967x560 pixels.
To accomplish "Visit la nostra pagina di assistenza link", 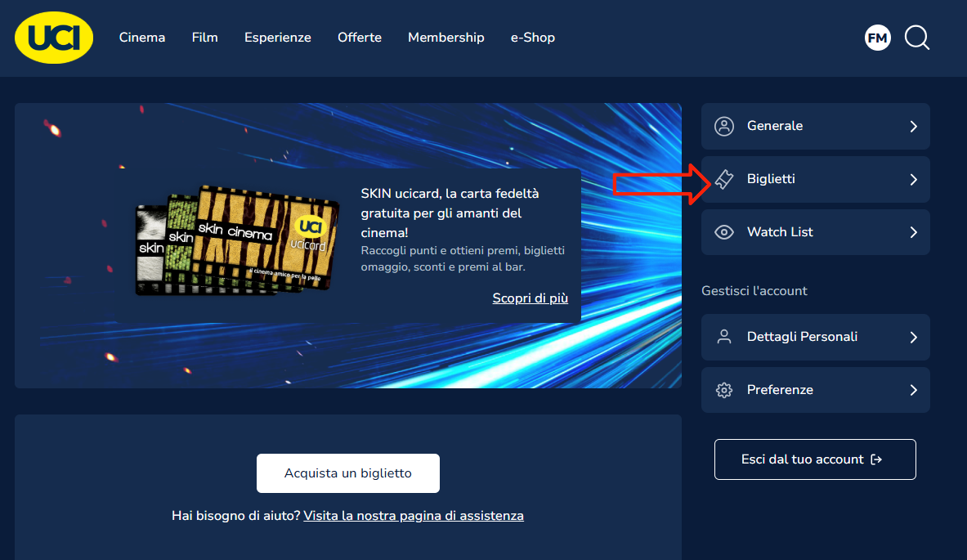I will (413, 516).
